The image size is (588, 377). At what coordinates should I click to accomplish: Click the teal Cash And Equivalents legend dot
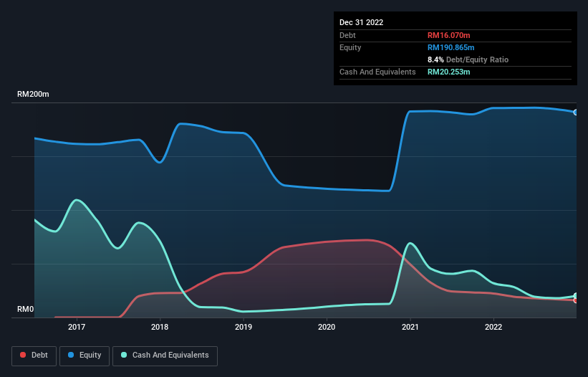click(124, 355)
